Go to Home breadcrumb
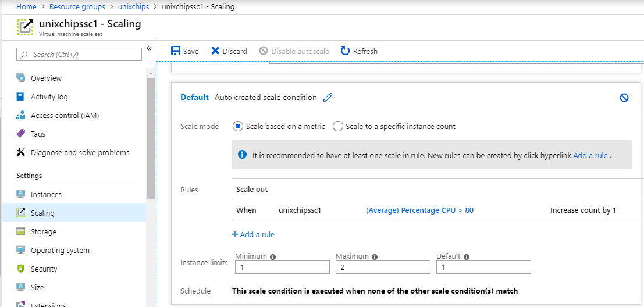This screenshot has height=307, width=644. (25, 7)
